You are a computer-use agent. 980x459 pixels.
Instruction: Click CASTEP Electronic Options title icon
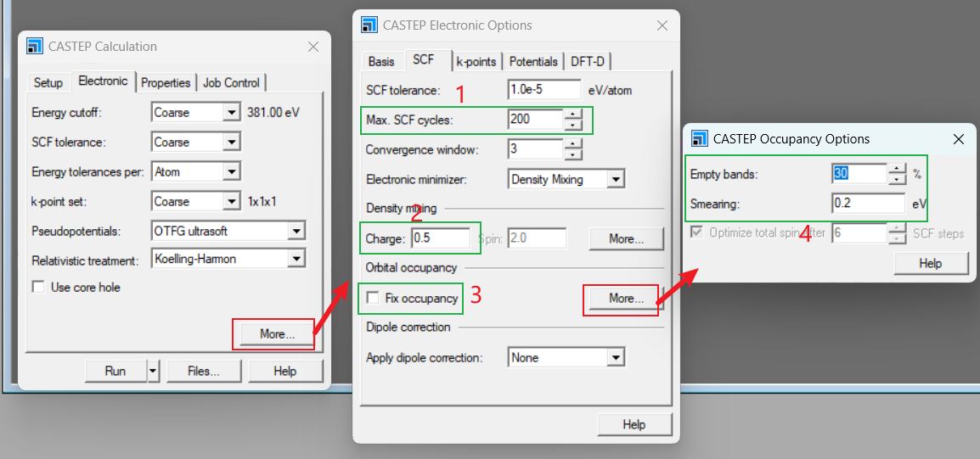pos(369,25)
